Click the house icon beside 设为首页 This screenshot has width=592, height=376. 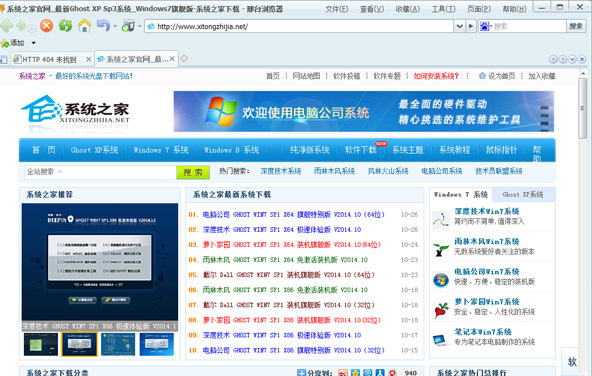[482, 76]
